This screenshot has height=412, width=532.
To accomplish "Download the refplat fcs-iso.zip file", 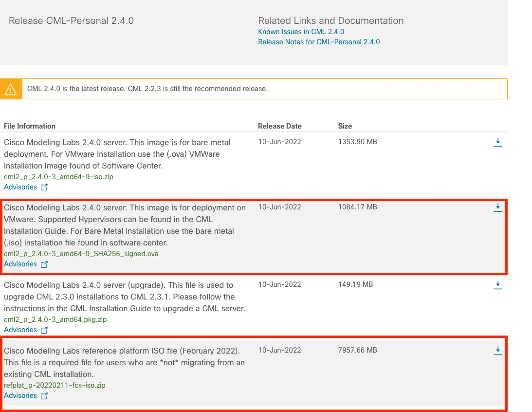I will click(x=498, y=351).
